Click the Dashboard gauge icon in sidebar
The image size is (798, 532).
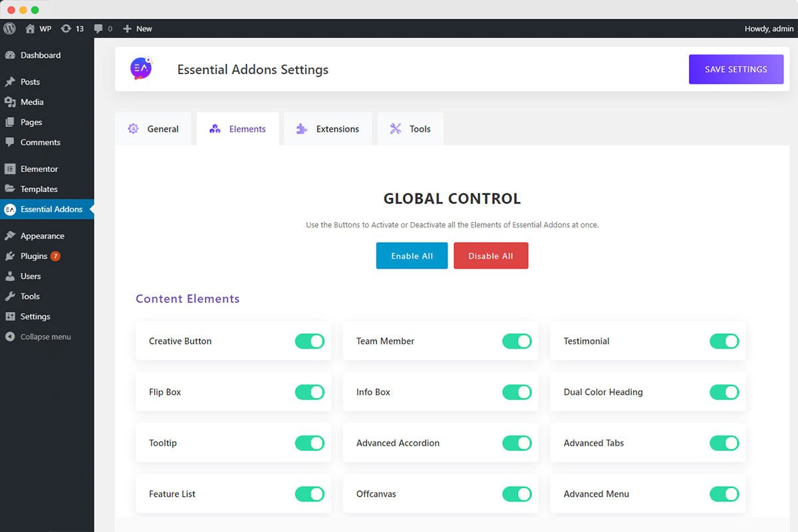[10, 55]
